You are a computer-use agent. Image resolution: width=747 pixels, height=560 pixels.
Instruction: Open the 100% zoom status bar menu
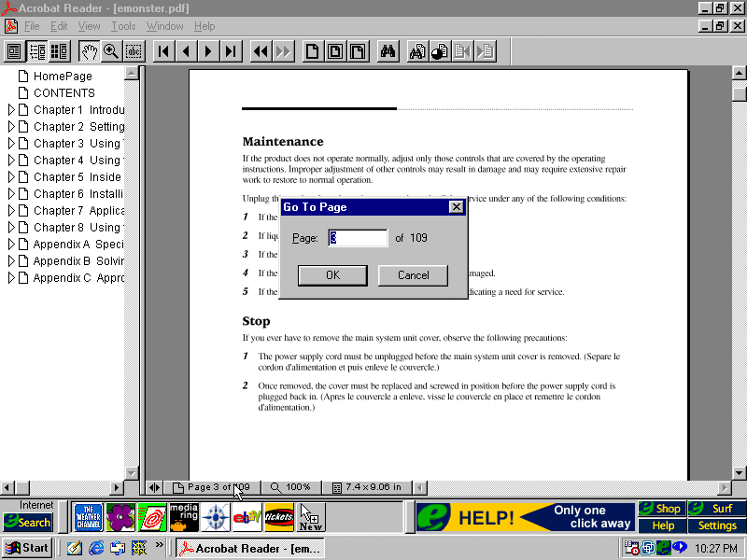click(x=290, y=487)
